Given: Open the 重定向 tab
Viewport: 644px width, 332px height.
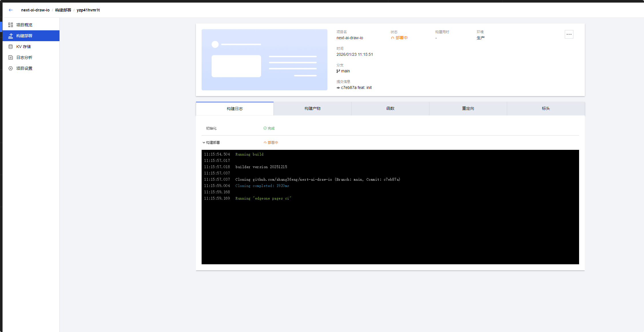Looking at the screenshot, I should [x=468, y=109].
